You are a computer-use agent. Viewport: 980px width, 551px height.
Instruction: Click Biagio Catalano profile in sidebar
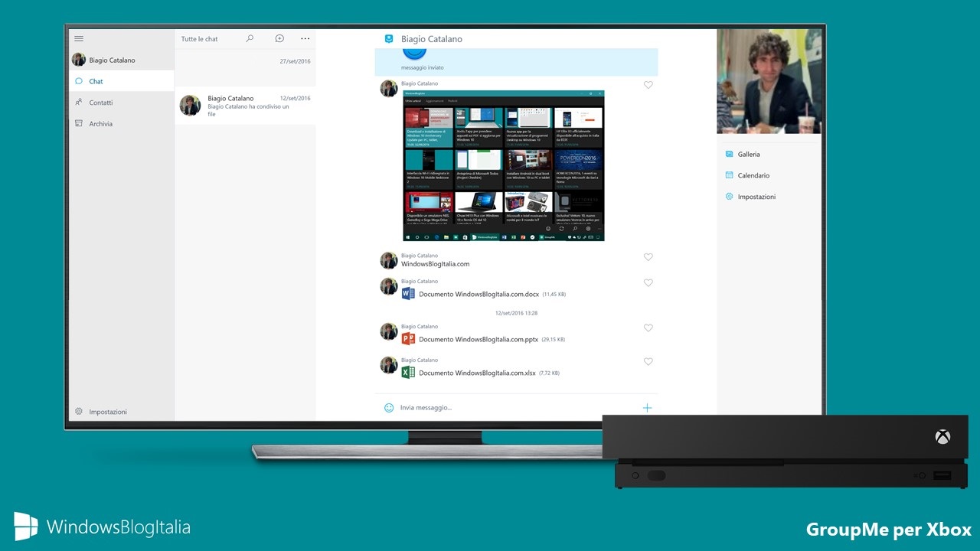coord(122,60)
